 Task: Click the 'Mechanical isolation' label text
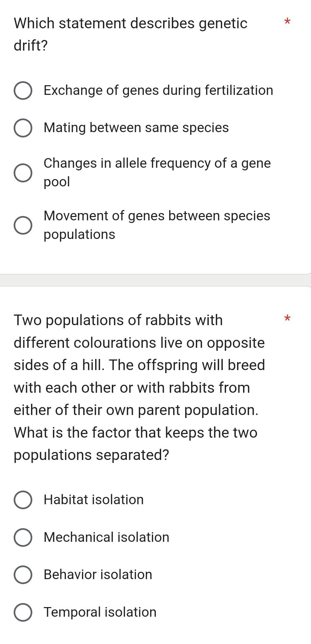pyautogui.click(x=106, y=537)
